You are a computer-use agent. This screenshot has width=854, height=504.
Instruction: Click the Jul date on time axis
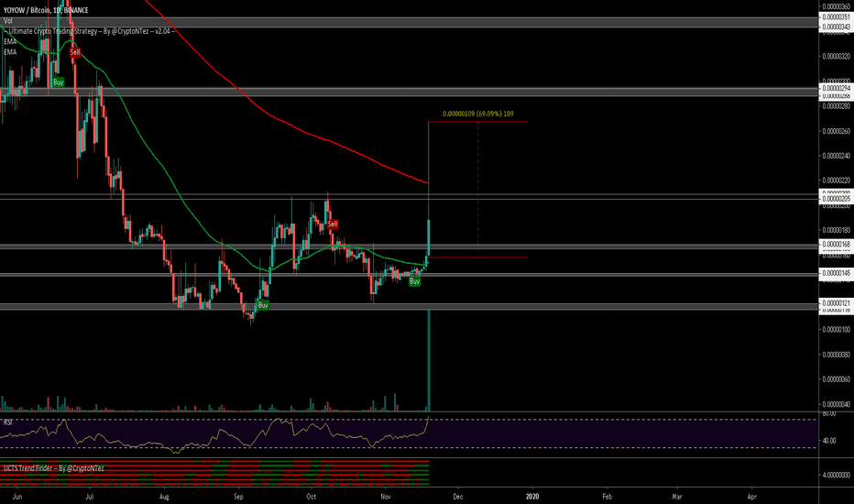[x=90, y=497]
